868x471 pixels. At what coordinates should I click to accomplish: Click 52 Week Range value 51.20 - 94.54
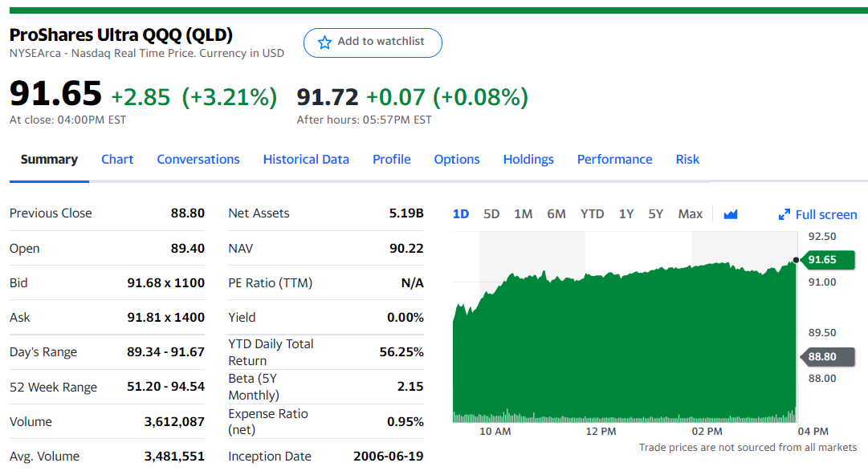166,386
